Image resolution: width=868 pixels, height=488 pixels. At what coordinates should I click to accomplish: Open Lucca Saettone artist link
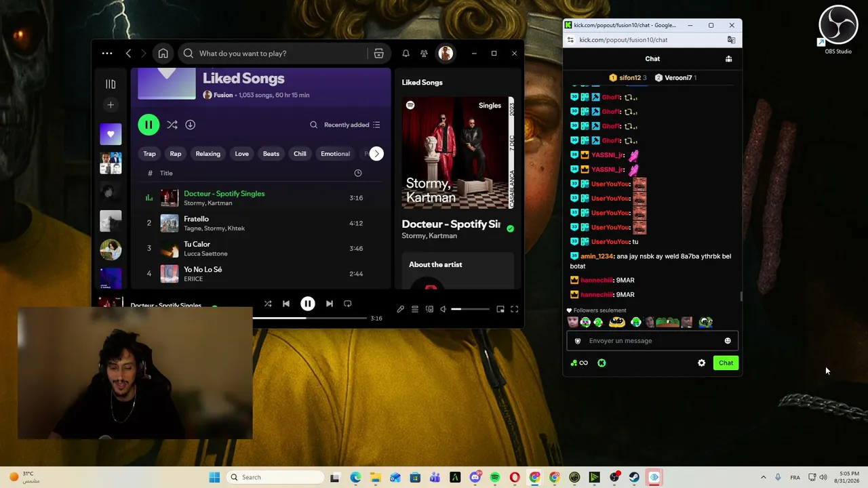click(205, 253)
